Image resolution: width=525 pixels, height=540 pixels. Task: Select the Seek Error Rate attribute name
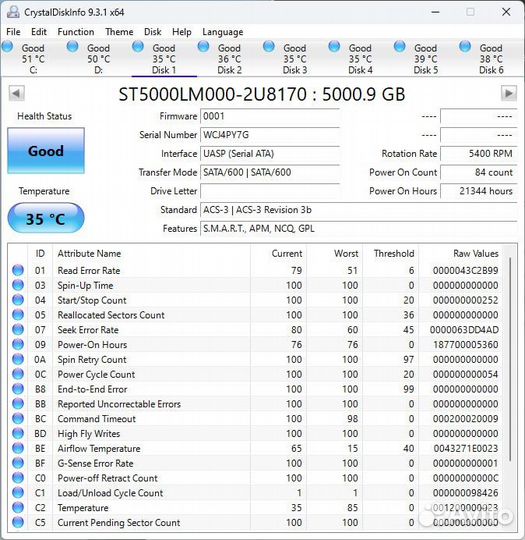pos(88,330)
